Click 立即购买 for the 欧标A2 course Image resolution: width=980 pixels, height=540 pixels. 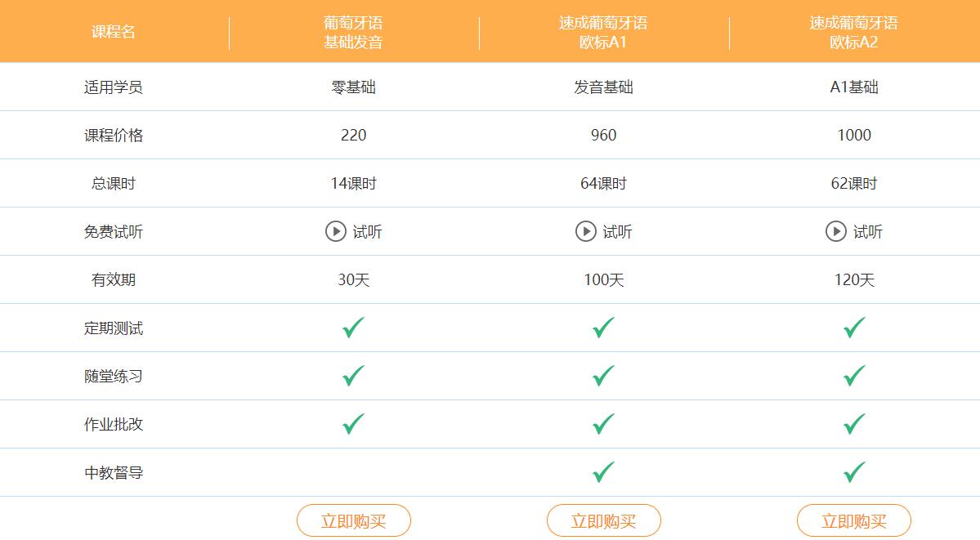[x=855, y=520]
